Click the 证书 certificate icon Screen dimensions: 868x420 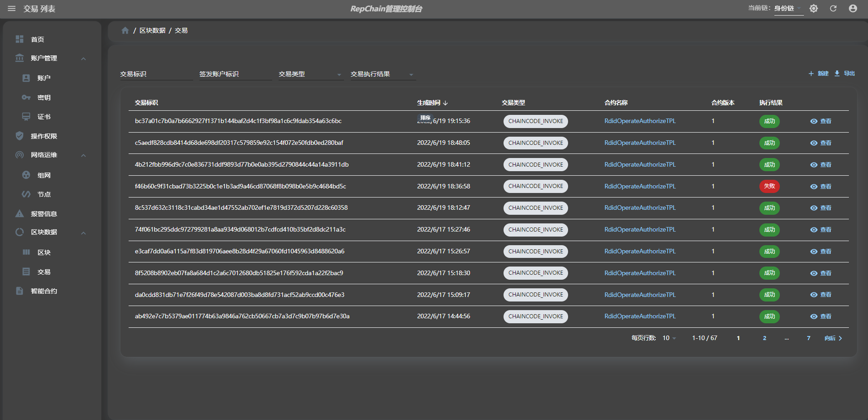[26, 117]
